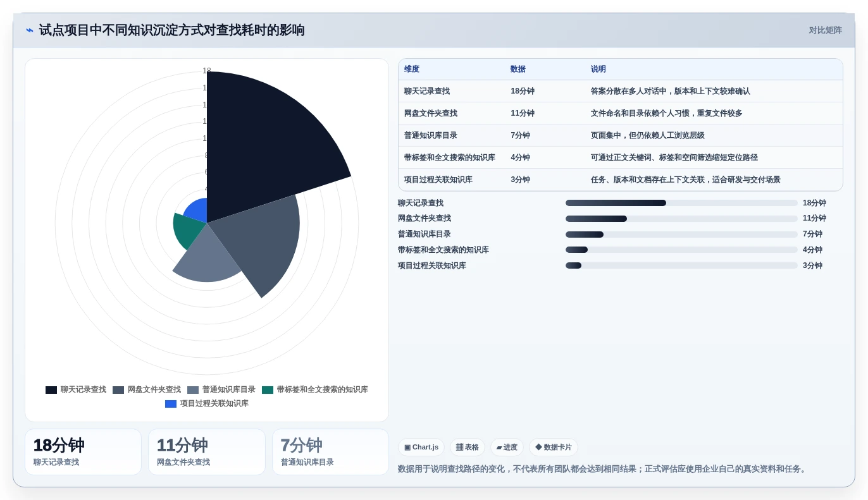The image size is (868, 500).
Task: Click the 4分钟 table cell
Action: click(521, 157)
